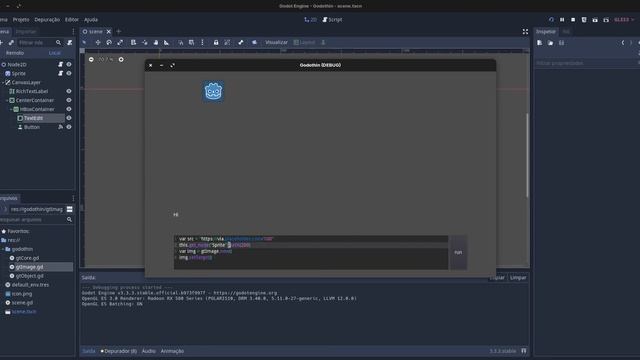Collapse the HBoxContainer tree node
The image size is (640, 360).
11,109
